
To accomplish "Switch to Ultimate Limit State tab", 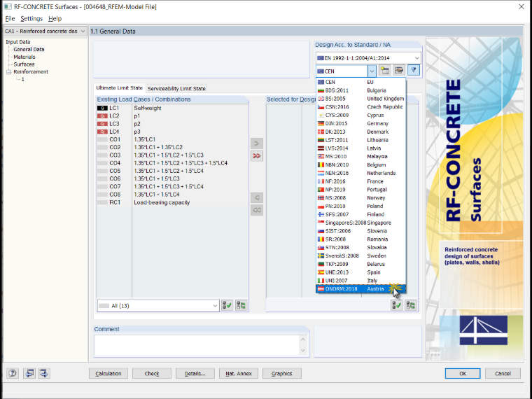I will 120,88.
